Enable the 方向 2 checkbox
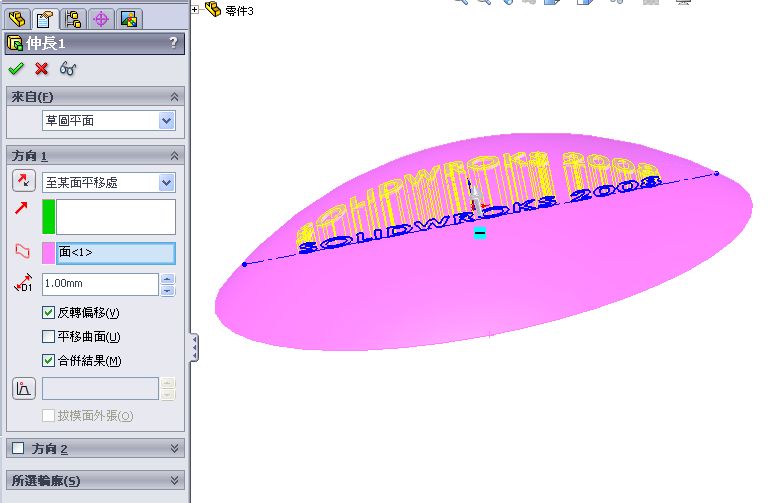Viewport: 771px width, 503px height. pyautogui.click(x=18, y=448)
